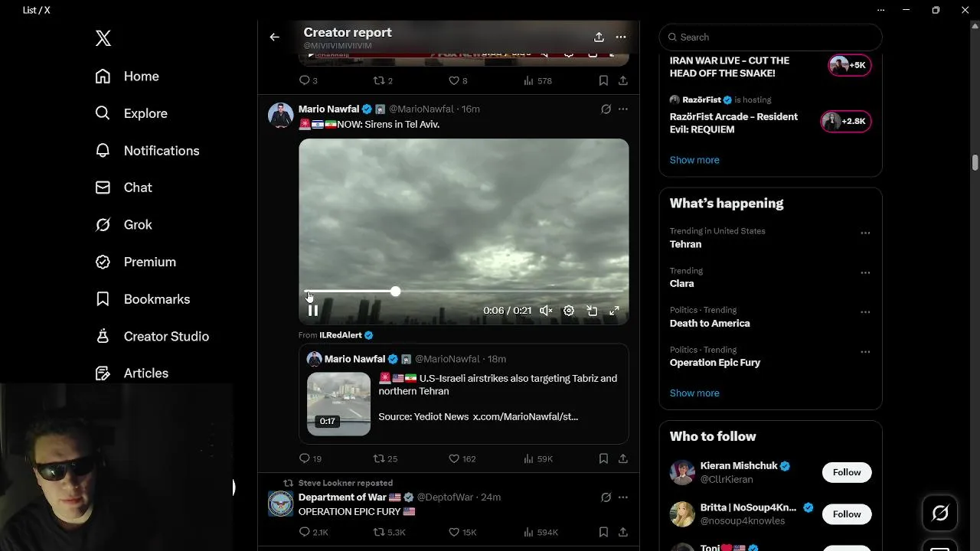Like the post with 162 likes

click(462, 458)
